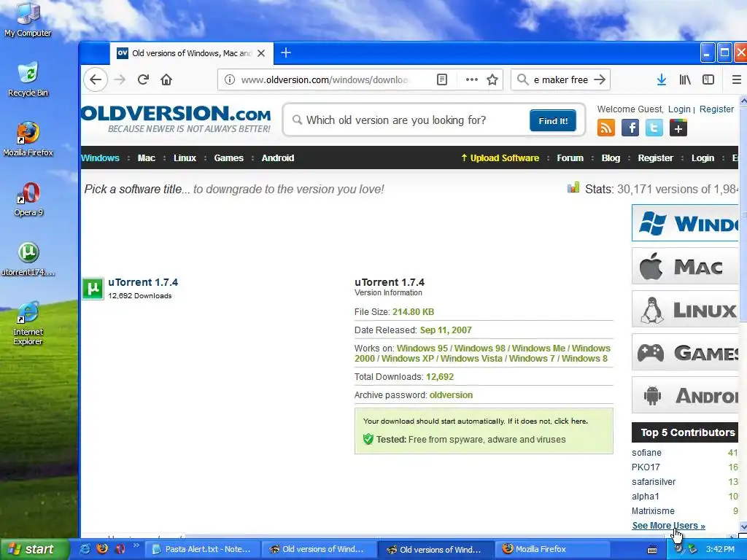Submit search with the go arrow
The image size is (747, 560).
(600, 79)
